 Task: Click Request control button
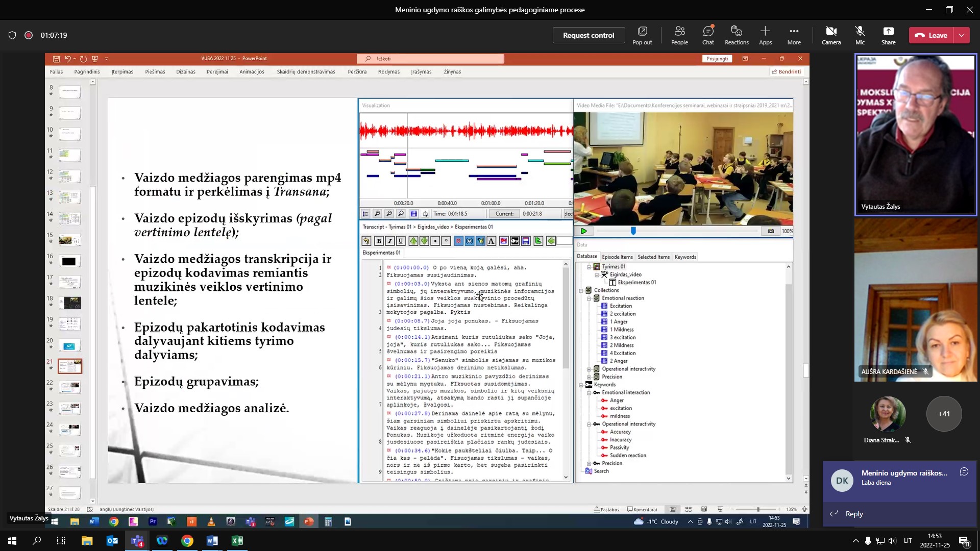[589, 35]
